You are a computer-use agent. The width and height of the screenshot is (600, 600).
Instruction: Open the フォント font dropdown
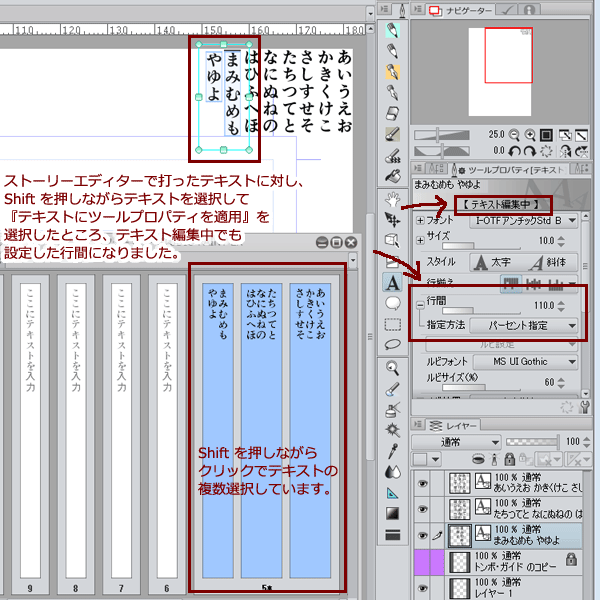tap(523, 221)
